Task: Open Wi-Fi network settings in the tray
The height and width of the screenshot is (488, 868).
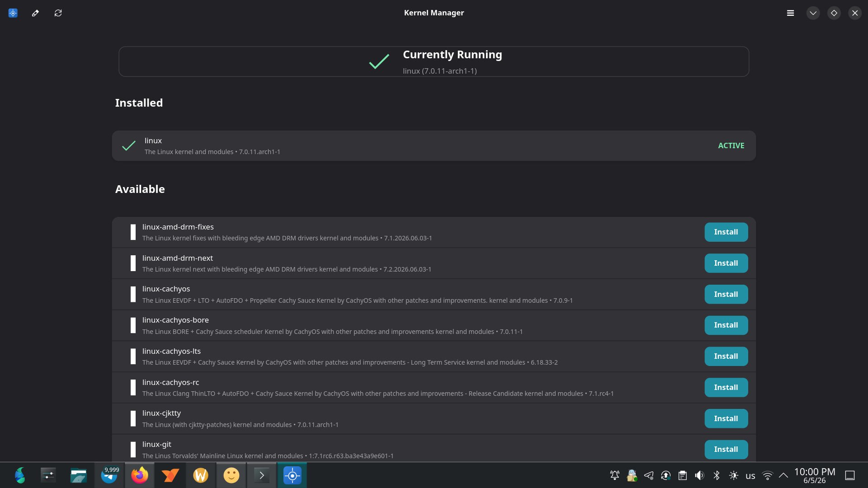Action: pyautogui.click(x=767, y=475)
